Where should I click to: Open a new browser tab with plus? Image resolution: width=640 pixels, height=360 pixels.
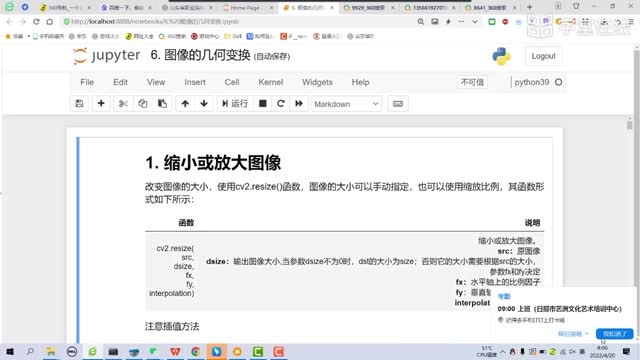529,7
